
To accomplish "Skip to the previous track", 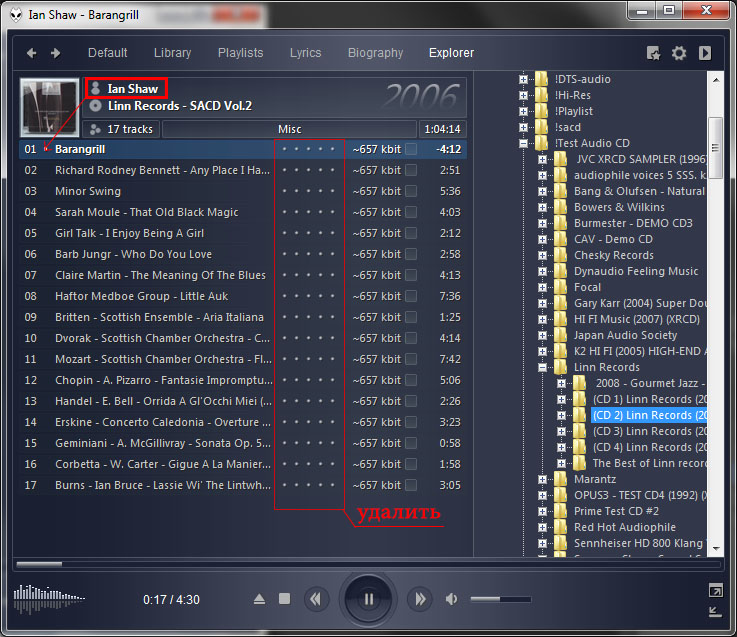I will (x=317, y=599).
